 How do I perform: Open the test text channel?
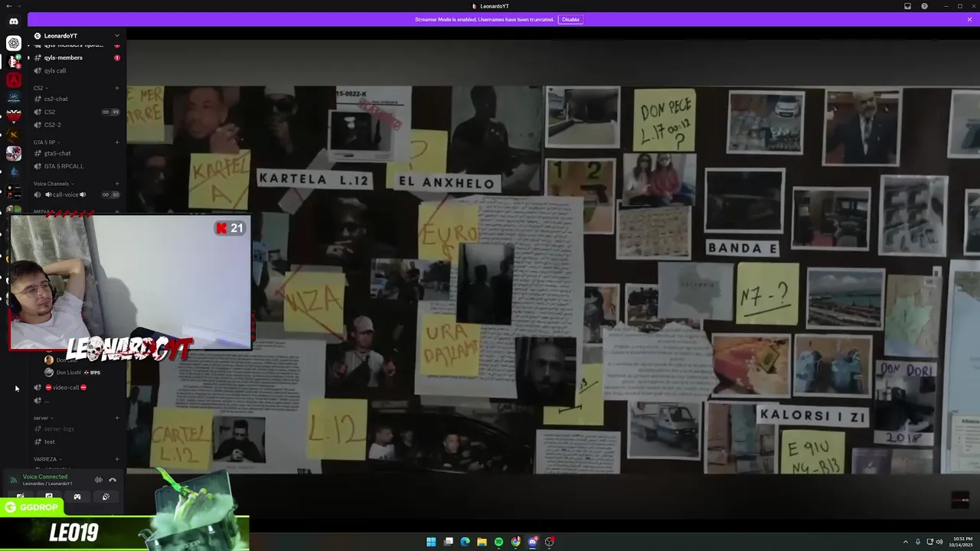(77, 442)
